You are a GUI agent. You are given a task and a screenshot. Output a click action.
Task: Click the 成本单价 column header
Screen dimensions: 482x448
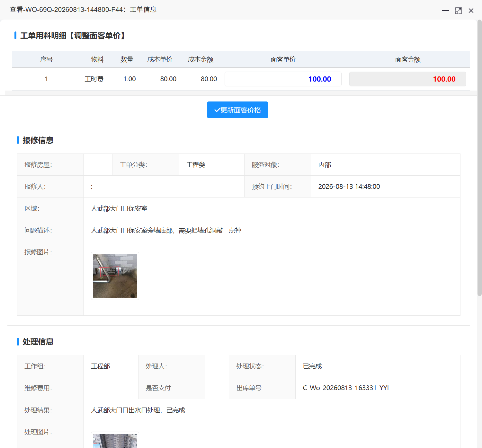point(160,59)
